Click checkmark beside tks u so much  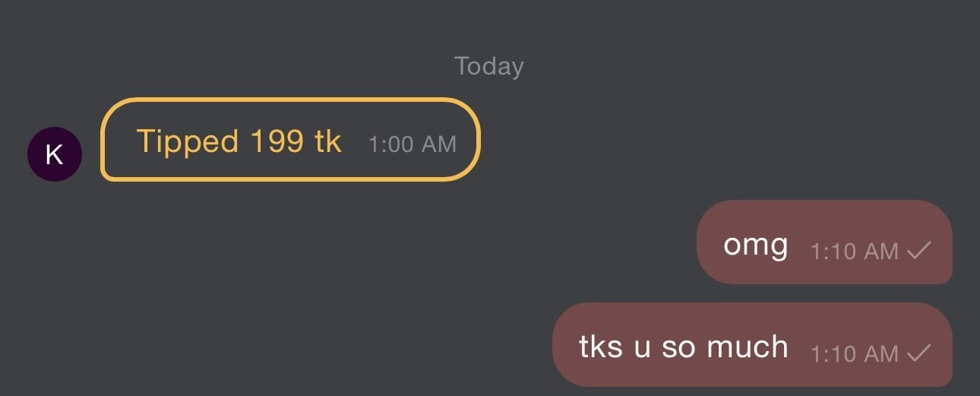click(919, 353)
